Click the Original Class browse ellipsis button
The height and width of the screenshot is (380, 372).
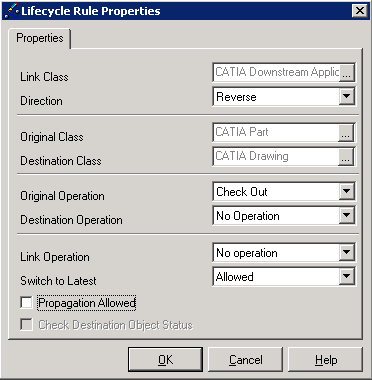pos(346,133)
